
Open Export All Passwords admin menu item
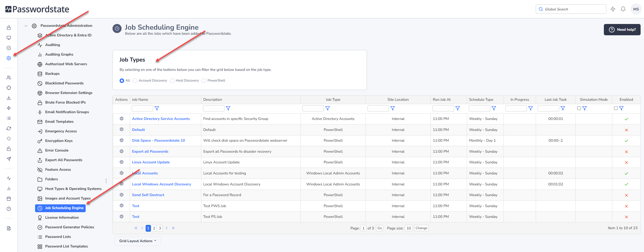(x=64, y=160)
